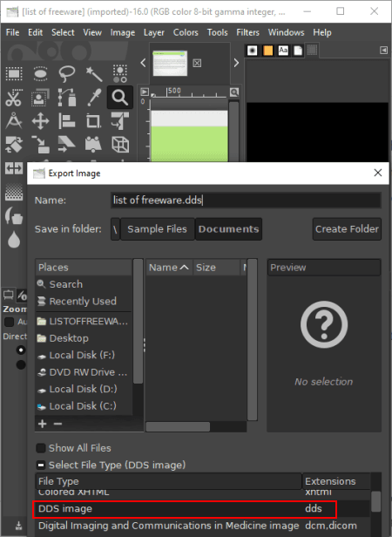Open the Document History dock tab
The height and width of the screenshot is (537, 392).
tap(298, 51)
